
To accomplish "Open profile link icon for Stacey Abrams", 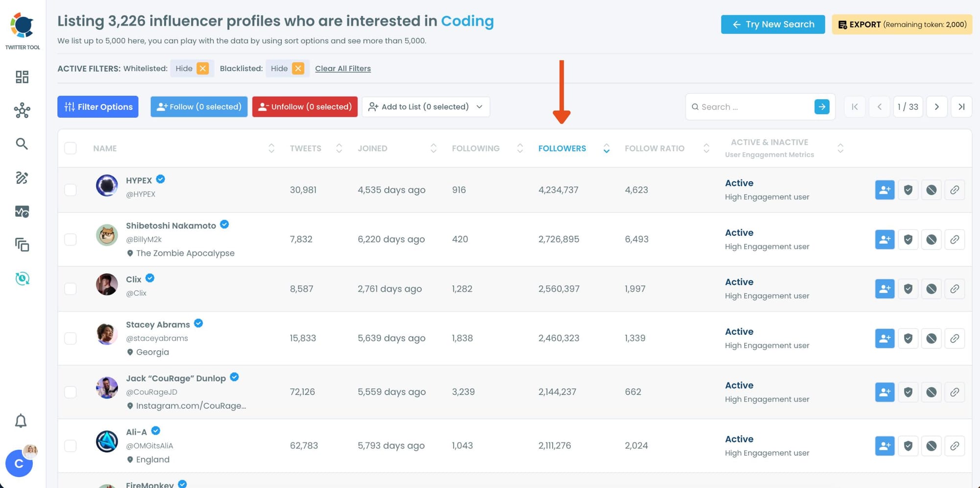I will click(x=955, y=338).
